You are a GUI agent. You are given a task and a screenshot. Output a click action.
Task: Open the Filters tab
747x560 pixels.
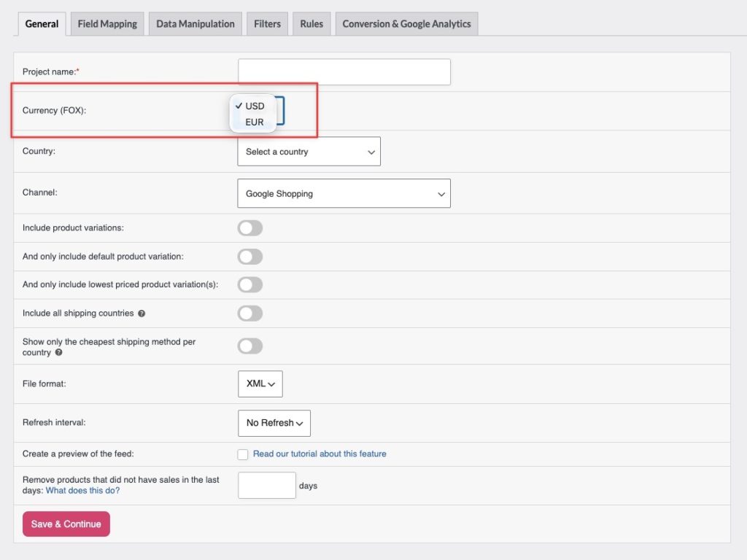point(267,24)
